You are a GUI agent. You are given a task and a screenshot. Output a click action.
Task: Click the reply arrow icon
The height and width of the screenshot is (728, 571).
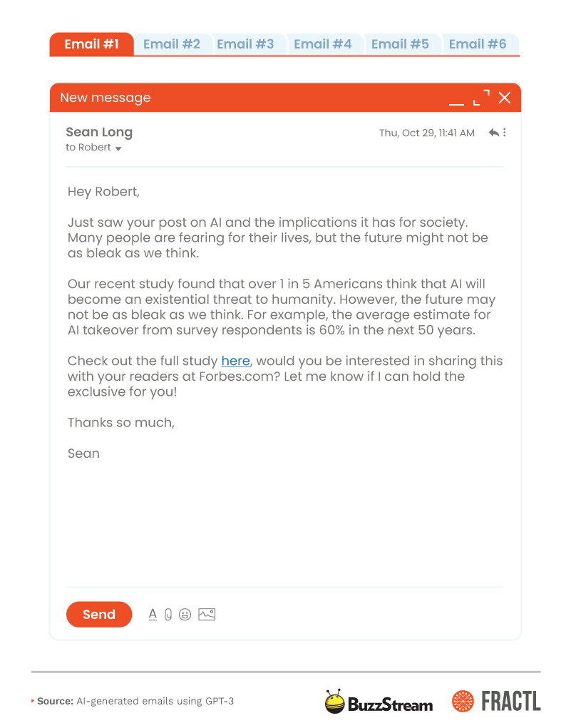[x=493, y=133]
